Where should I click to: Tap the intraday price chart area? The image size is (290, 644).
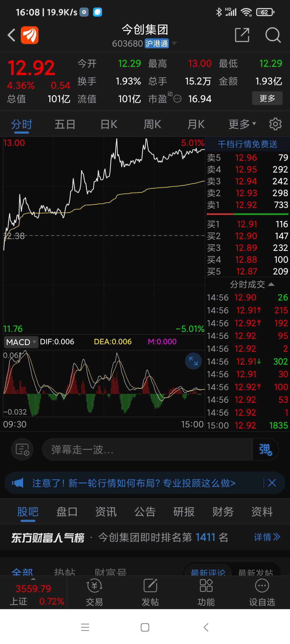[104, 236]
